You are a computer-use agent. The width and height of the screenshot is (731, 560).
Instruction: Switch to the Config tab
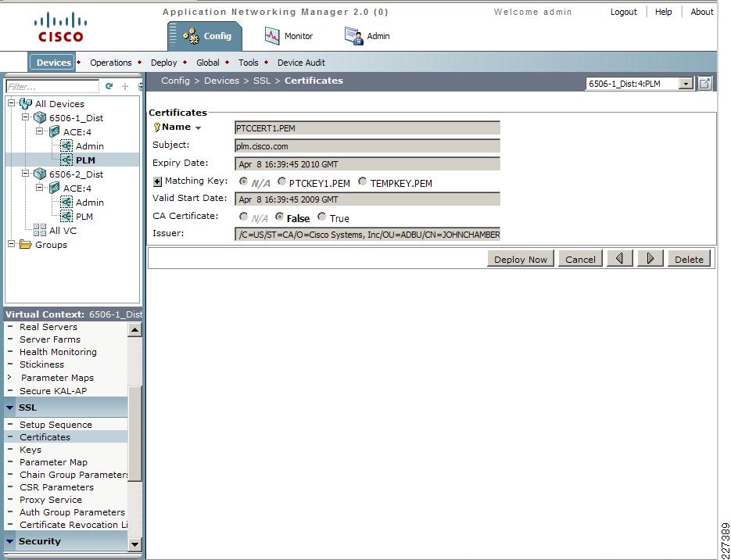point(205,37)
